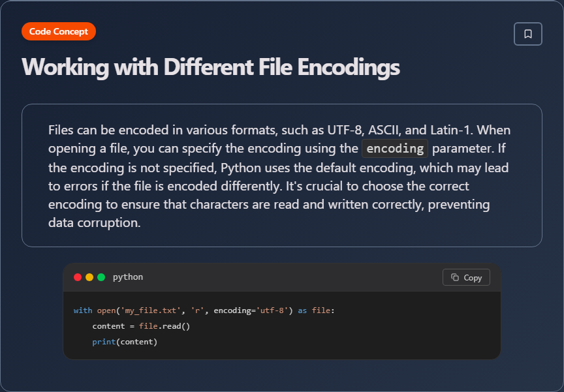Click the 'content = file.read()' line

tap(141, 326)
